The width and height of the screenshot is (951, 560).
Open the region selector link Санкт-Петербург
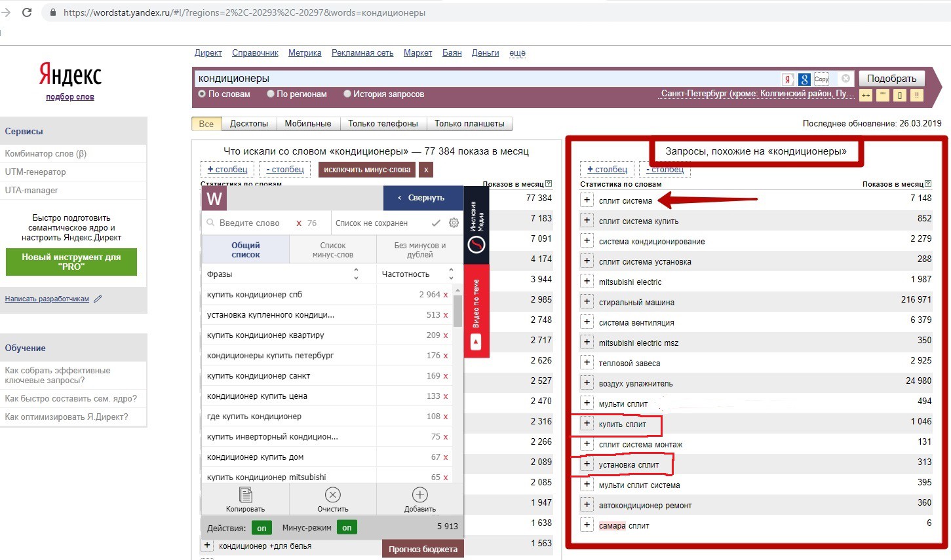click(757, 94)
